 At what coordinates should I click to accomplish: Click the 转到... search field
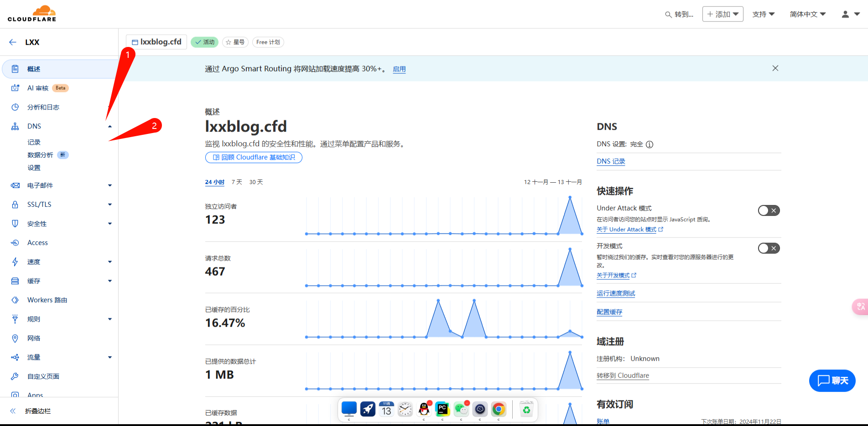[679, 15]
